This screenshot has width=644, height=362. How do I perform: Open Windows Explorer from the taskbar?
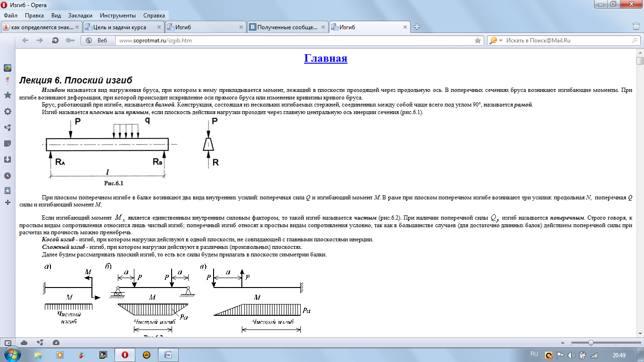click(38, 354)
